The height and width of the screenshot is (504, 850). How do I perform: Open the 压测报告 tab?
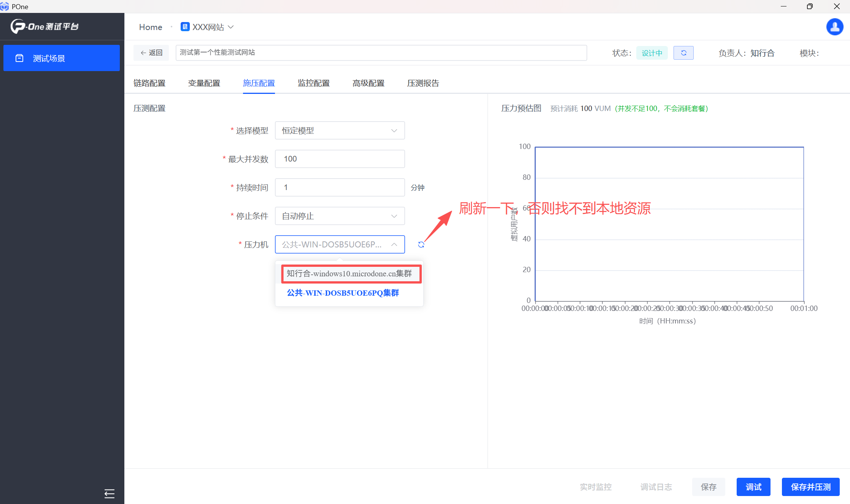tap(423, 83)
